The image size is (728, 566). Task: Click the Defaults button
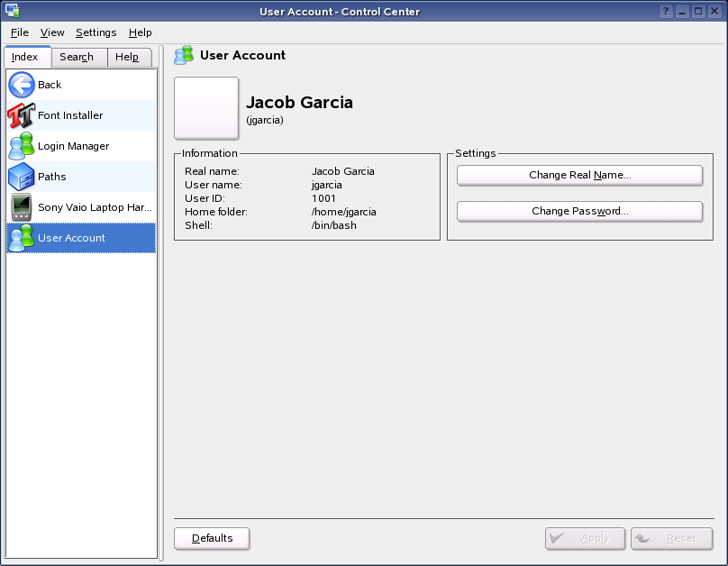coord(212,538)
